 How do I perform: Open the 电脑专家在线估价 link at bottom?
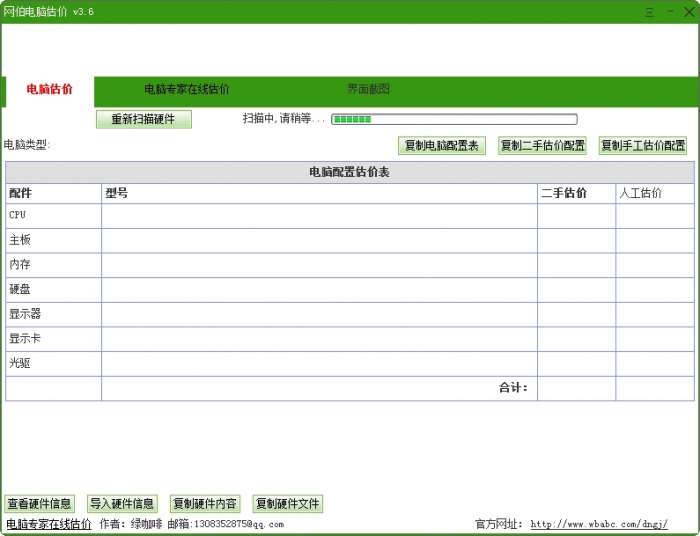49,524
